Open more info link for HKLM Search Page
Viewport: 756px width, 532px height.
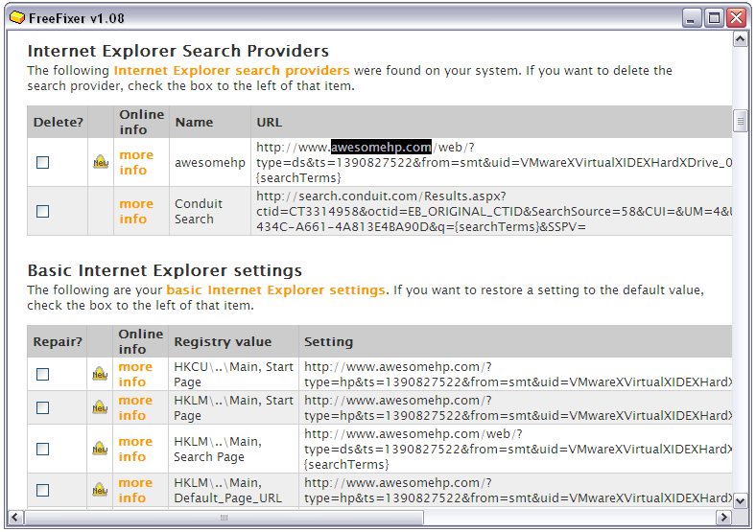pos(135,450)
